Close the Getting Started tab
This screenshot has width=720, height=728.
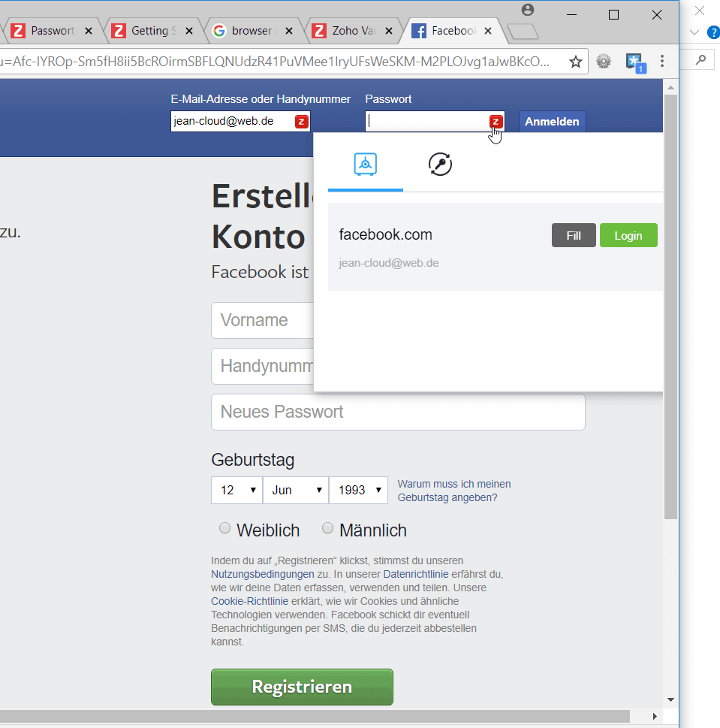click(x=188, y=31)
